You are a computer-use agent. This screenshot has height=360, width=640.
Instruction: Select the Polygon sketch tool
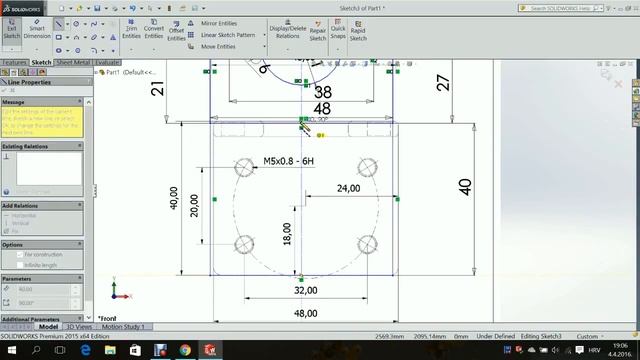tap(78, 51)
